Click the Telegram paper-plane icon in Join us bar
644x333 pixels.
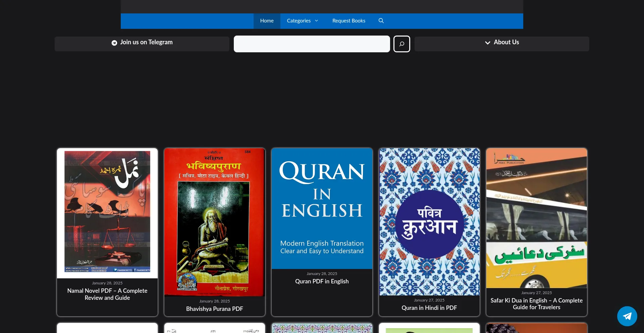(x=114, y=43)
